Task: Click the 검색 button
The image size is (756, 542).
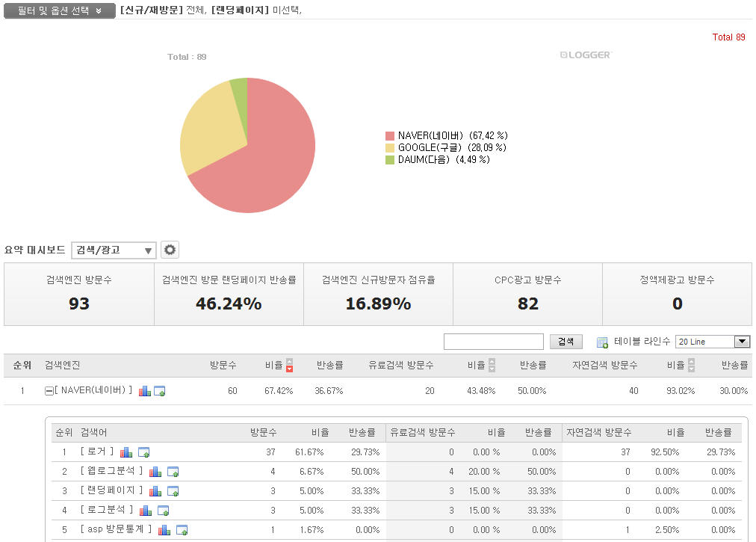Action: pyautogui.click(x=566, y=342)
